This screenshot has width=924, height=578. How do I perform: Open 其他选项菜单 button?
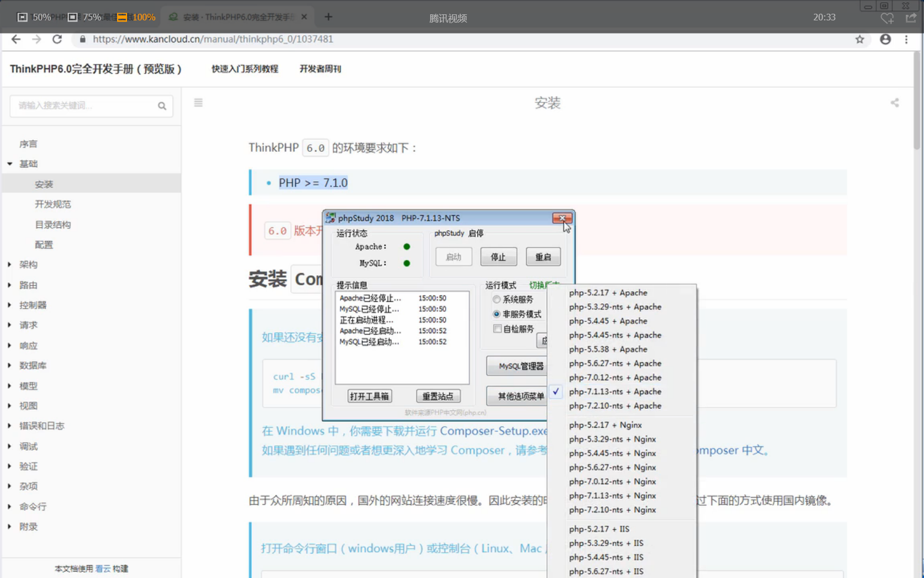(517, 396)
